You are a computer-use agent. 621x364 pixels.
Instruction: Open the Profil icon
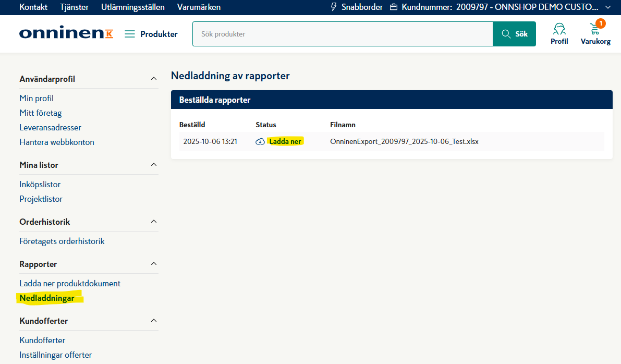click(x=559, y=34)
